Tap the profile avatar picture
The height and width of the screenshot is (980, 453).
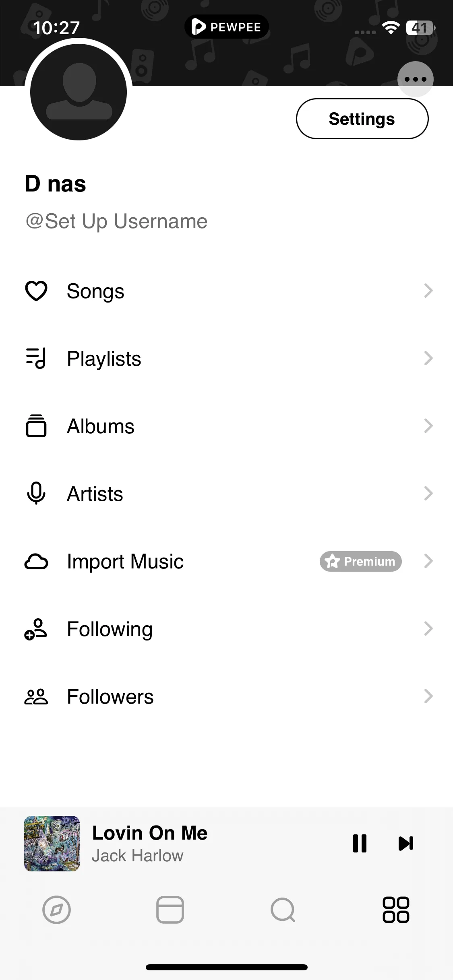79,92
